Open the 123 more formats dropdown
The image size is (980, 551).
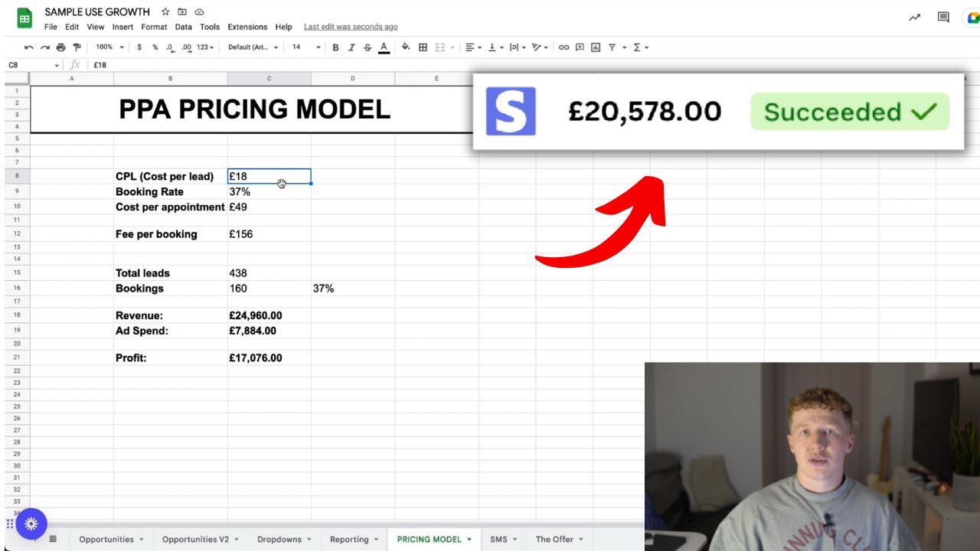tap(205, 47)
